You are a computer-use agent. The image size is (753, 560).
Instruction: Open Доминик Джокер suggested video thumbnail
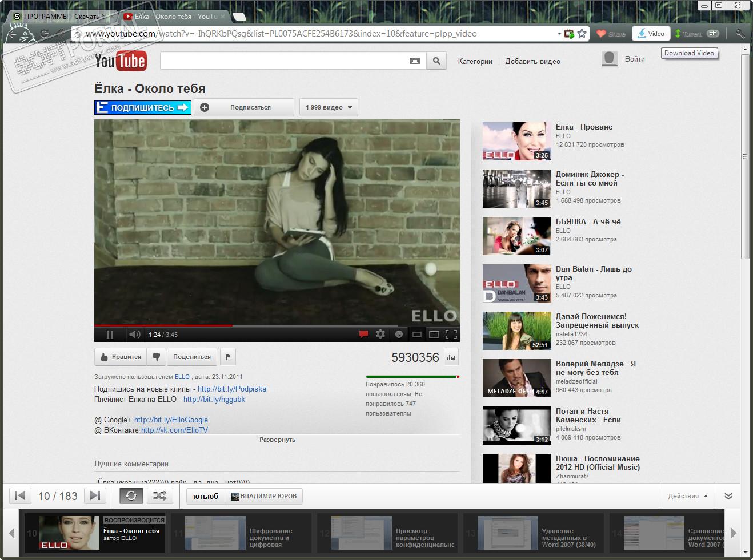pyautogui.click(x=516, y=188)
